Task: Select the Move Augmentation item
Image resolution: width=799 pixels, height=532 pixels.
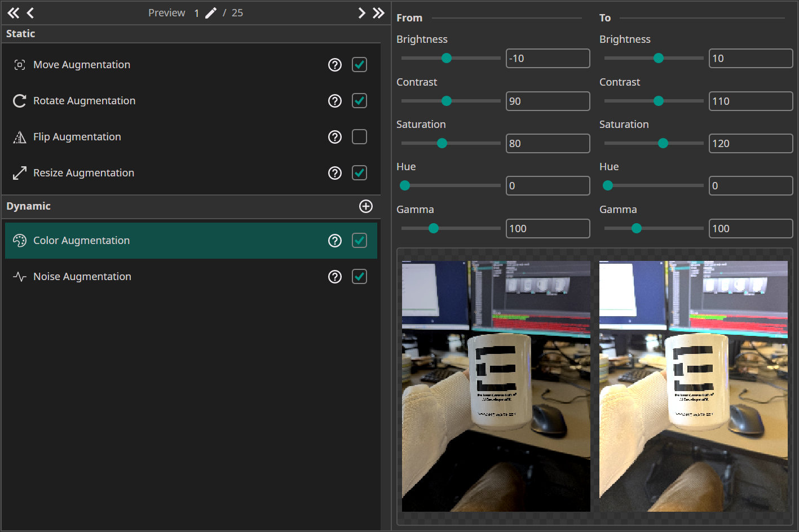Action: coord(82,65)
